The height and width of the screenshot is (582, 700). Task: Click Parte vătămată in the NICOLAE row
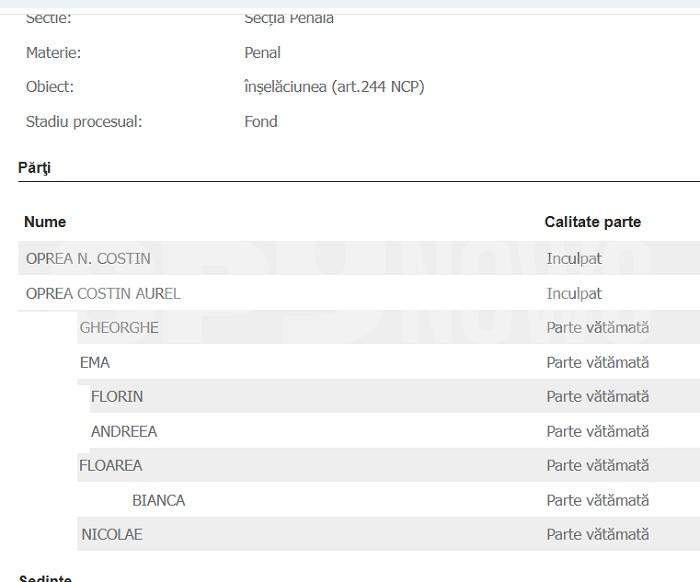point(597,535)
